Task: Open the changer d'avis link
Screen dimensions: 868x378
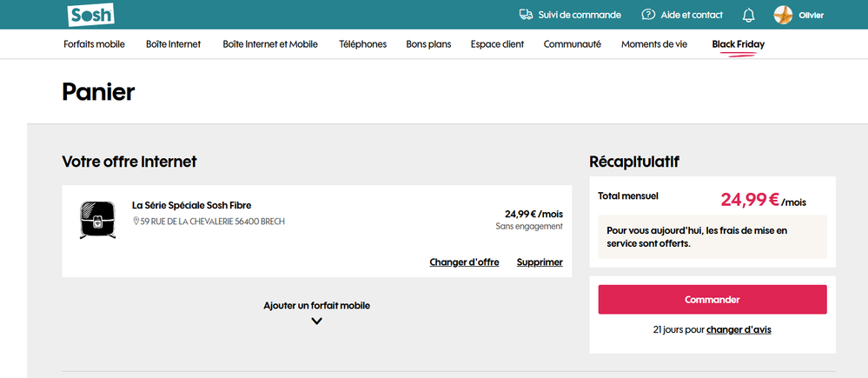Action: click(x=739, y=330)
